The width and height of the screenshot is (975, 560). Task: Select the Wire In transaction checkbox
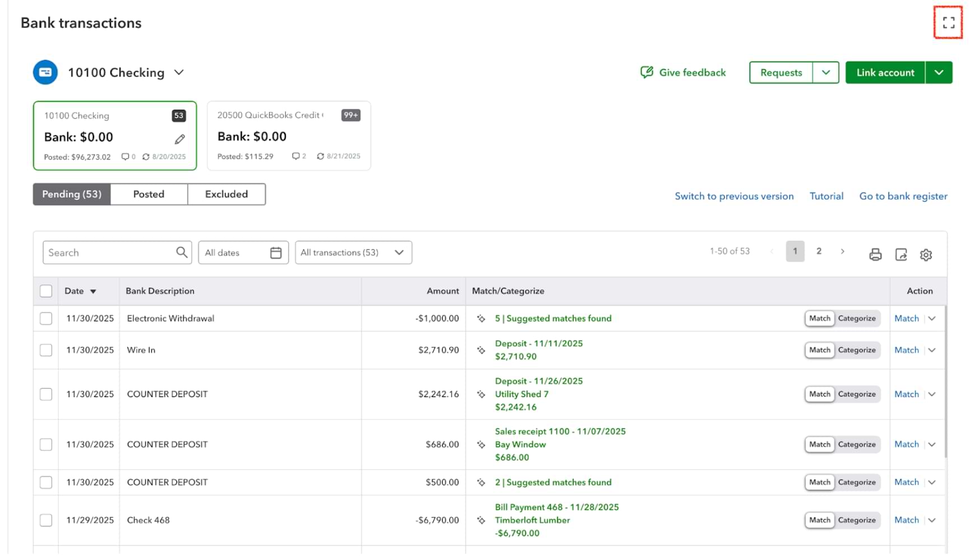(x=46, y=350)
